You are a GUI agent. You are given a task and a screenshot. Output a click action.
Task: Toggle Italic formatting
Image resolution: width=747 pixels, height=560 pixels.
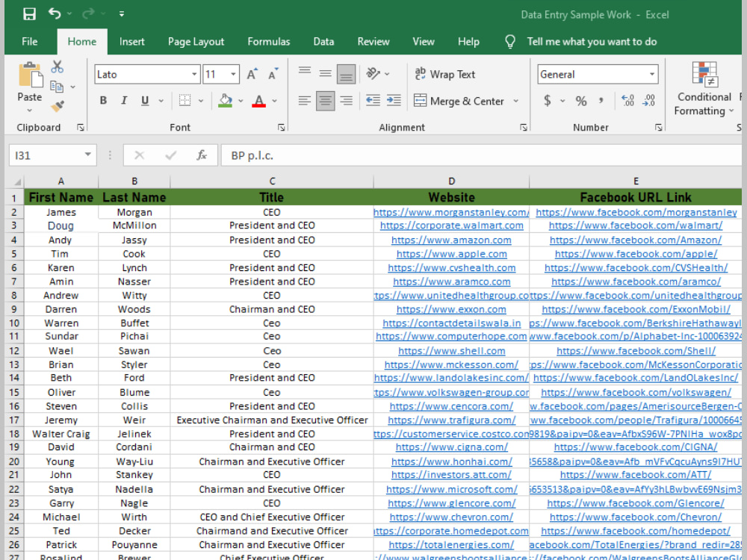pyautogui.click(x=124, y=101)
